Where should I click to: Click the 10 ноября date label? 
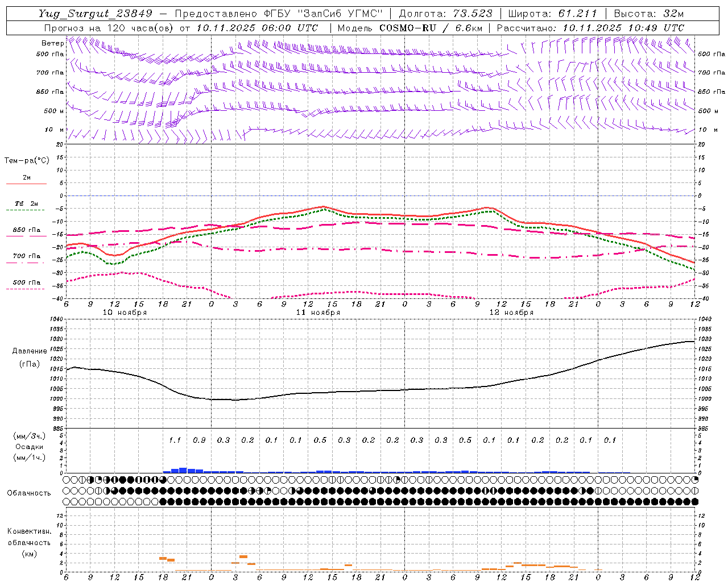125,313
